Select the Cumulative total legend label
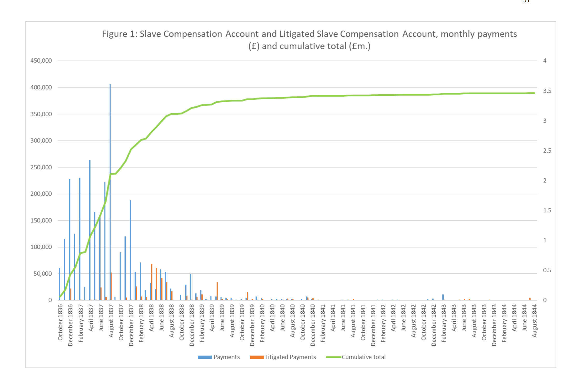The image size is (580, 392). pyautogui.click(x=363, y=357)
